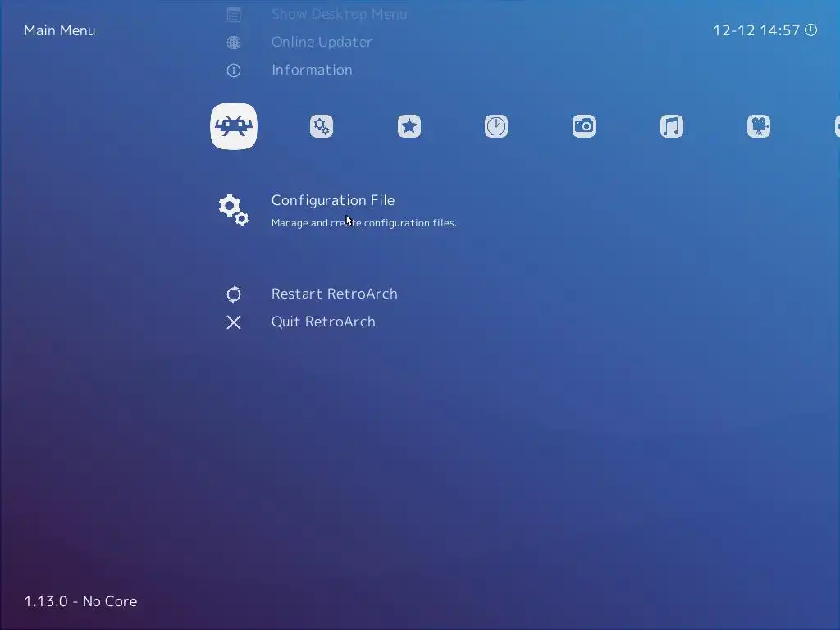840x630 pixels.
Task: Select Show Desktop Menu entry
Action: [x=339, y=14]
